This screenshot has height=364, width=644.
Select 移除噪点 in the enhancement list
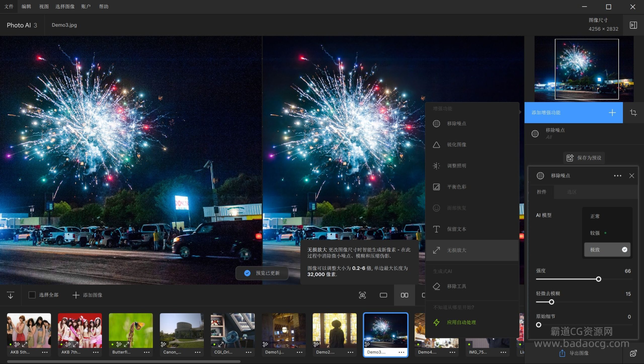pos(472,123)
